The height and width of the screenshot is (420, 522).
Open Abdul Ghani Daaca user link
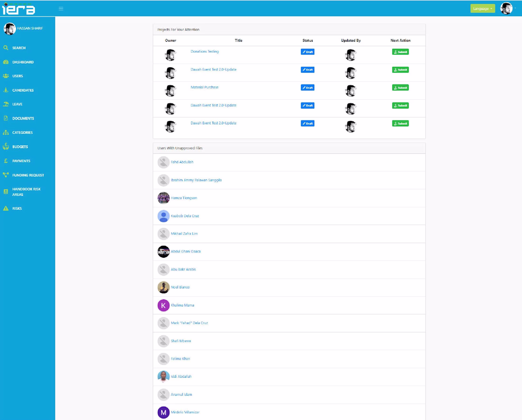pyautogui.click(x=186, y=251)
